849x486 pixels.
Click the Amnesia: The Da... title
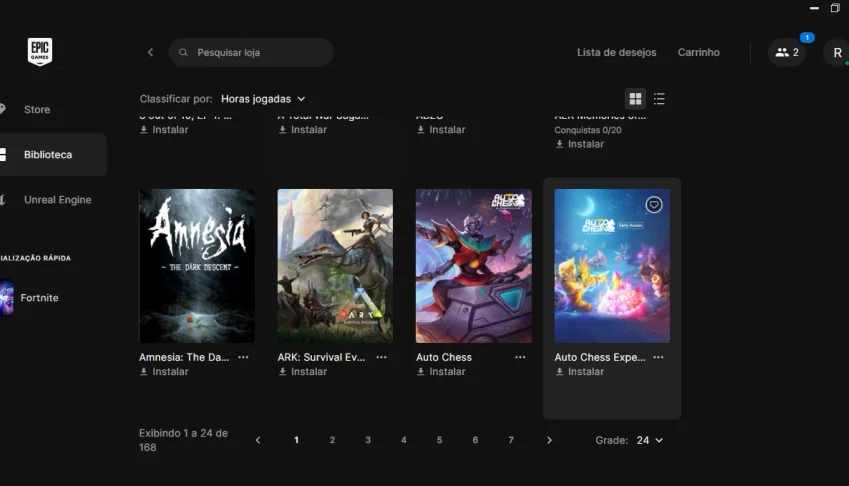[184, 357]
